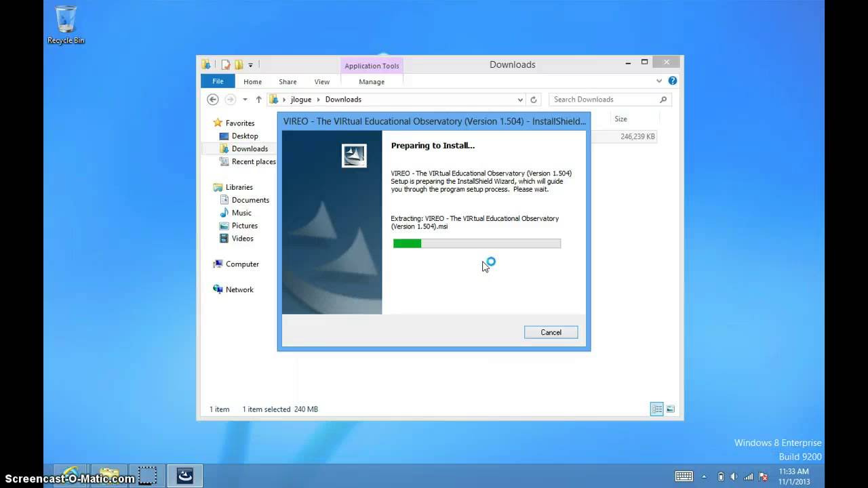Go back using the Back arrow
The height and width of the screenshot is (488, 868).
213,100
